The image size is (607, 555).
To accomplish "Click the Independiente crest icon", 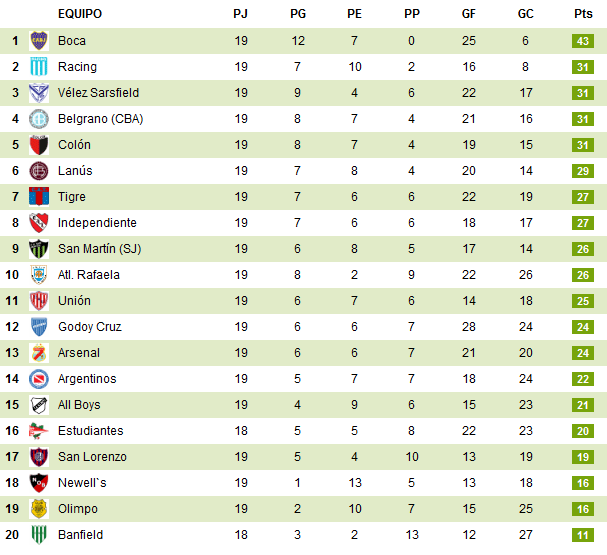I will [40, 223].
